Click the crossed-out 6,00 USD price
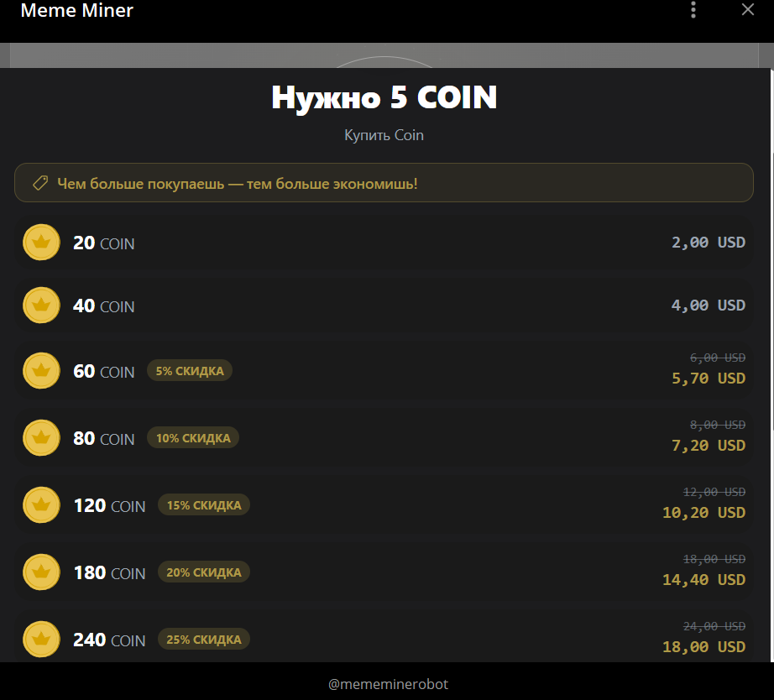Image resolution: width=774 pixels, height=700 pixels. coord(718,358)
